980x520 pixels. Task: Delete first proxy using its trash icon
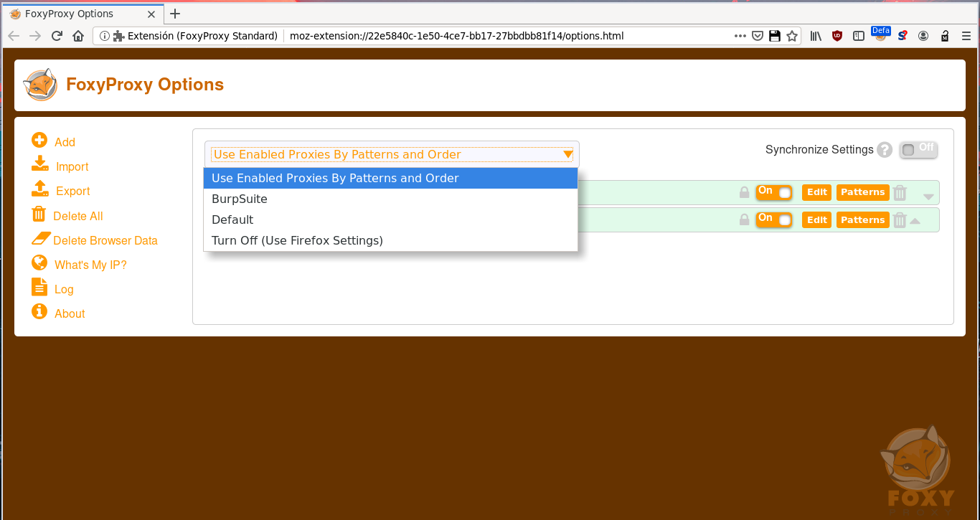[900, 192]
